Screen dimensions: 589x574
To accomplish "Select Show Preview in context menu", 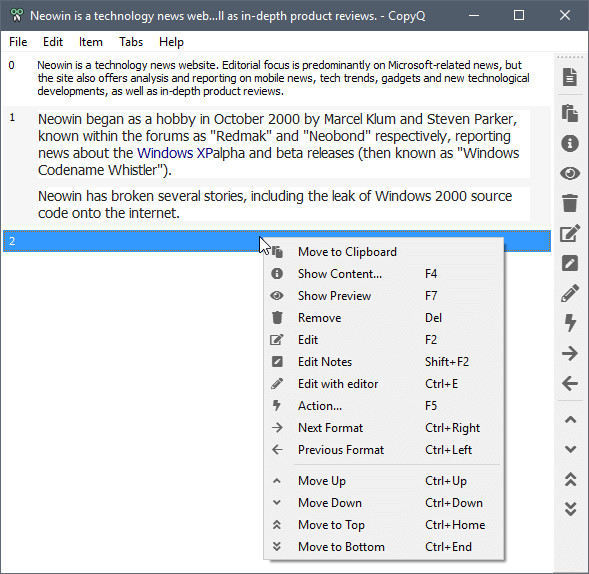I will click(384, 296).
